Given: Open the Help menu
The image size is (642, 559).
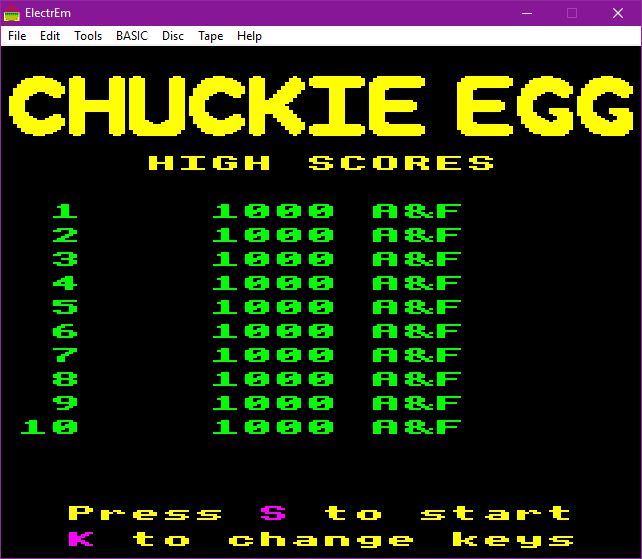Looking at the screenshot, I should point(249,36).
